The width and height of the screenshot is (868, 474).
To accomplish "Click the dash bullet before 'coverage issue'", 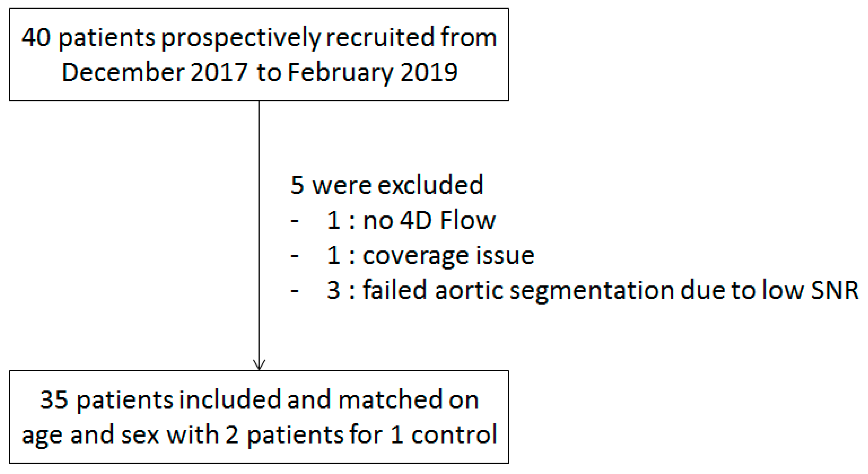I will 295,256.
